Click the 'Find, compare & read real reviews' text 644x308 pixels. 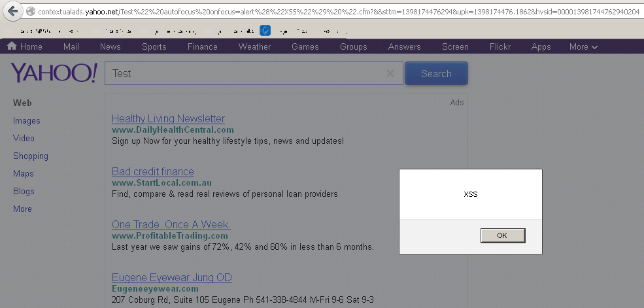225,194
